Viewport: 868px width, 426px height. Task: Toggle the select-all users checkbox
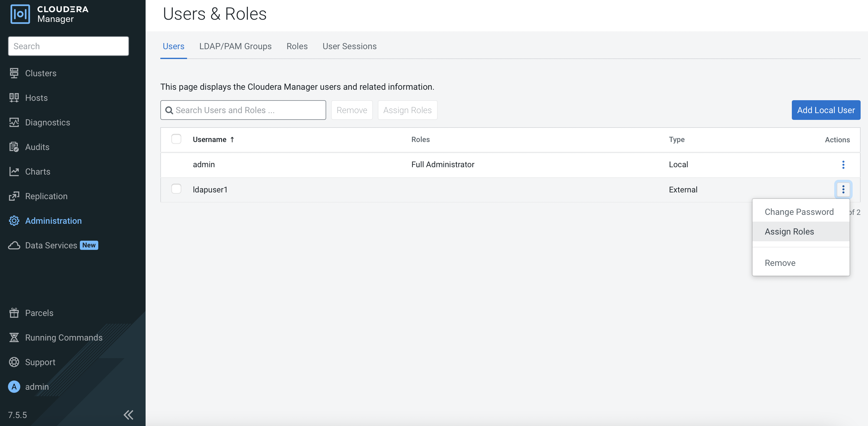pos(176,139)
